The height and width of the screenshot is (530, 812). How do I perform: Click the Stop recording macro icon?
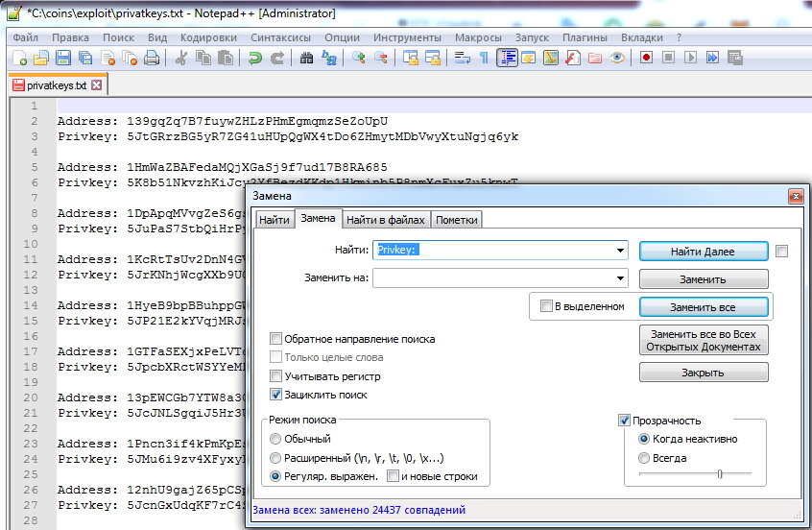[669, 58]
